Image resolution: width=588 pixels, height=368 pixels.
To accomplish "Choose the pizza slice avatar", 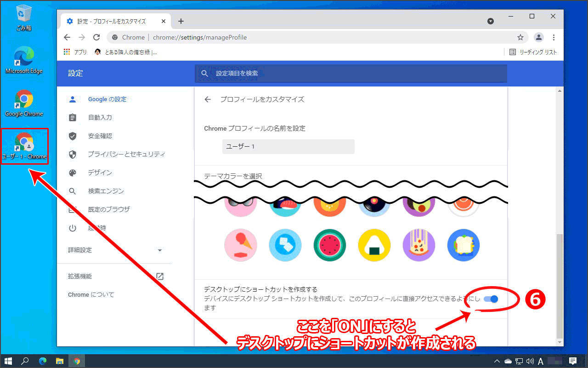I will tap(419, 245).
